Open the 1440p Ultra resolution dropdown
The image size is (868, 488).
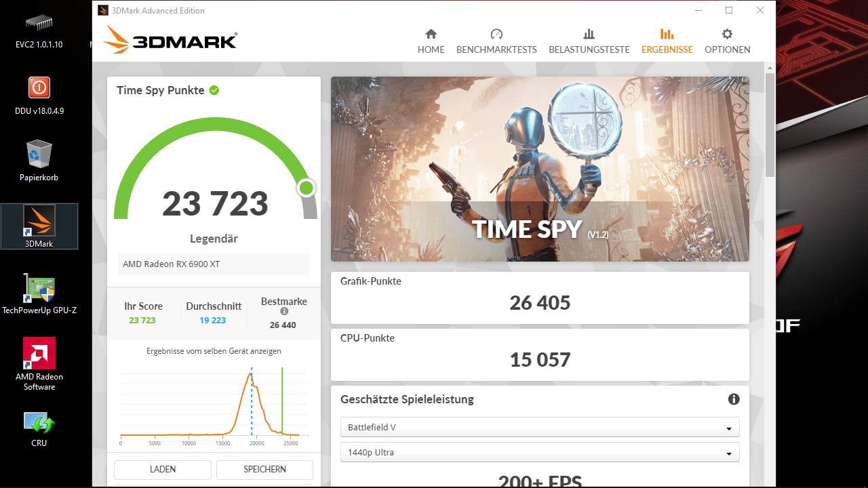tap(540, 452)
